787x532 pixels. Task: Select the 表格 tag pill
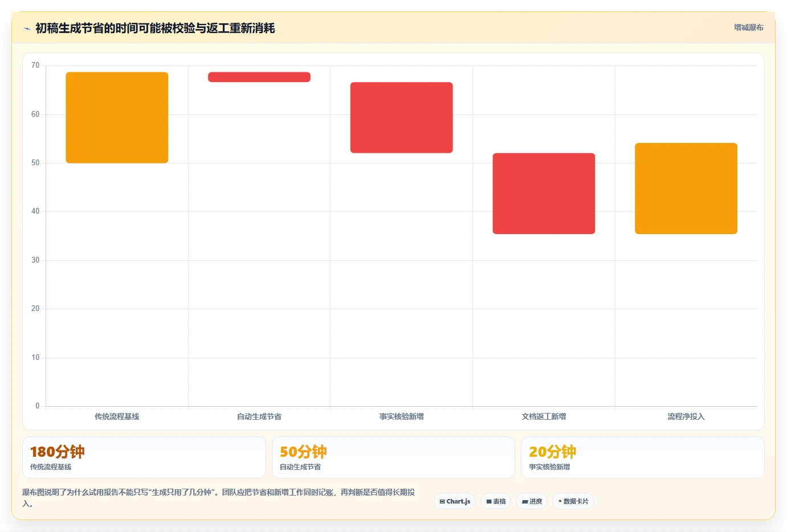pos(496,501)
